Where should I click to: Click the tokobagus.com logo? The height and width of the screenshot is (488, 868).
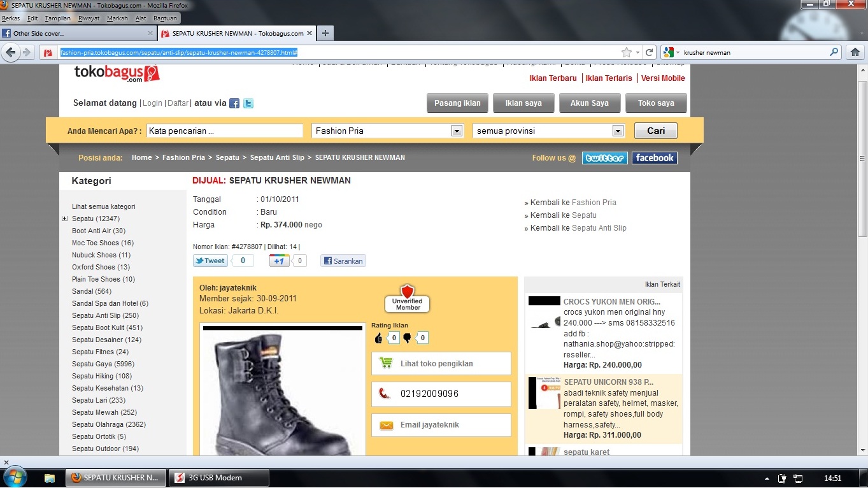[x=117, y=74]
